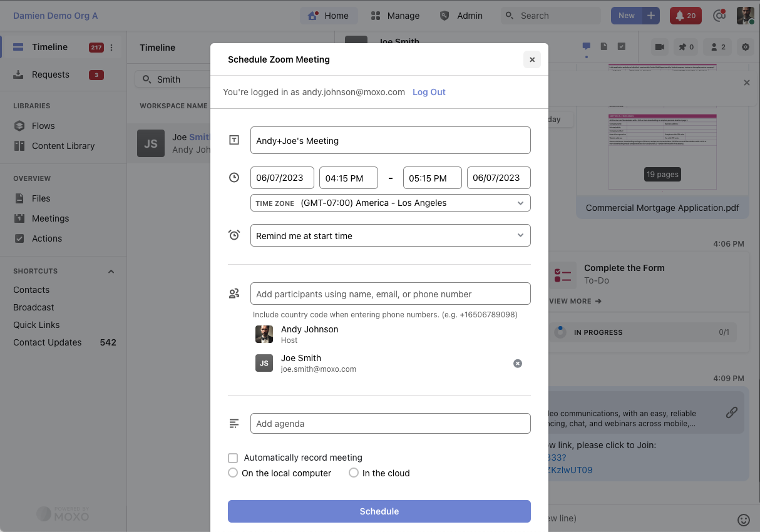This screenshot has height=532, width=760.
Task: Start a video call with camera icon
Action: tap(659, 47)
